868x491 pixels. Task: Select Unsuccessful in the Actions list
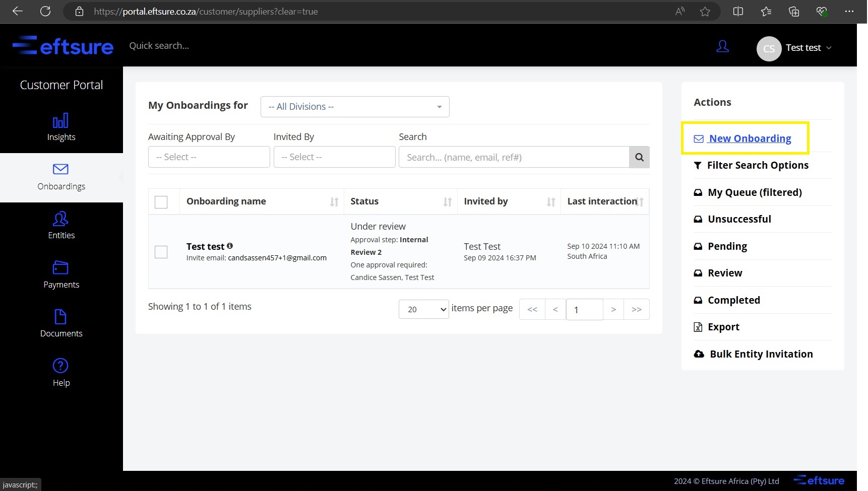coord(739,219)
